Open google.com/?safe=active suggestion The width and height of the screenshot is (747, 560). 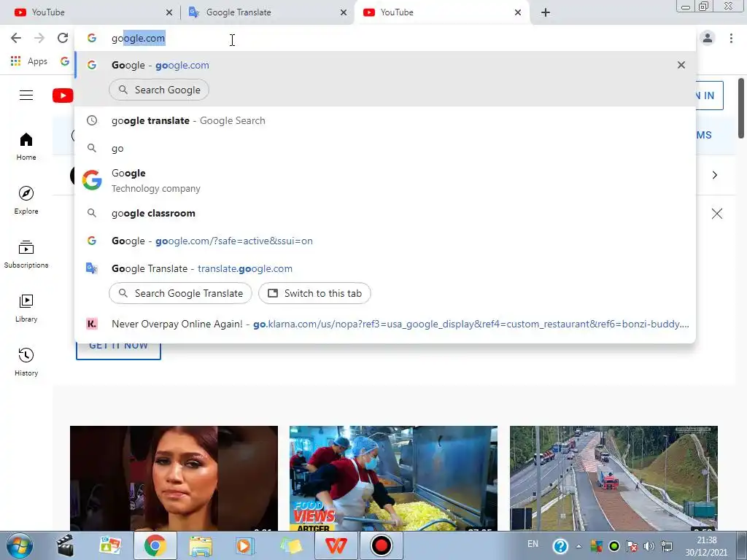385,241
